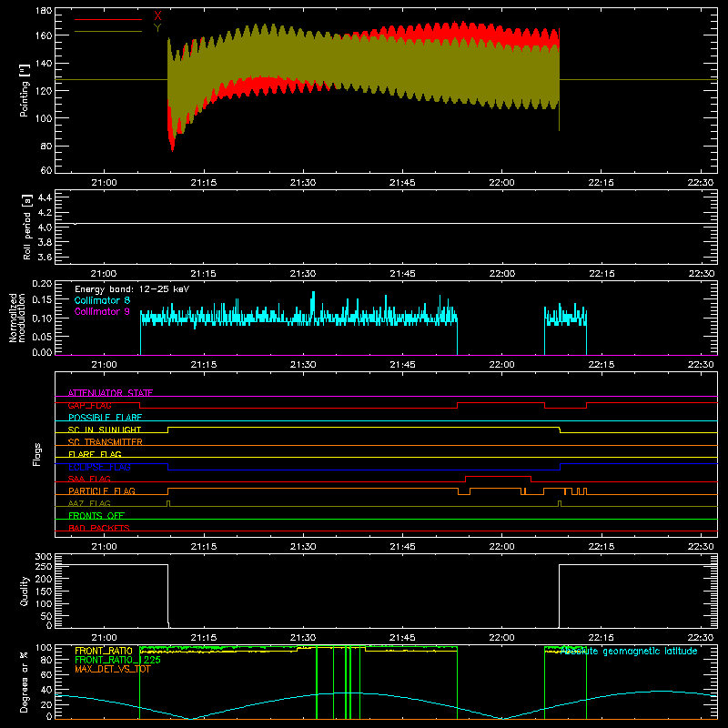This screenshot has height=728, width=728.
Task: Select the BAD_PACKETS flag label
Action: [x=99, y=528]
